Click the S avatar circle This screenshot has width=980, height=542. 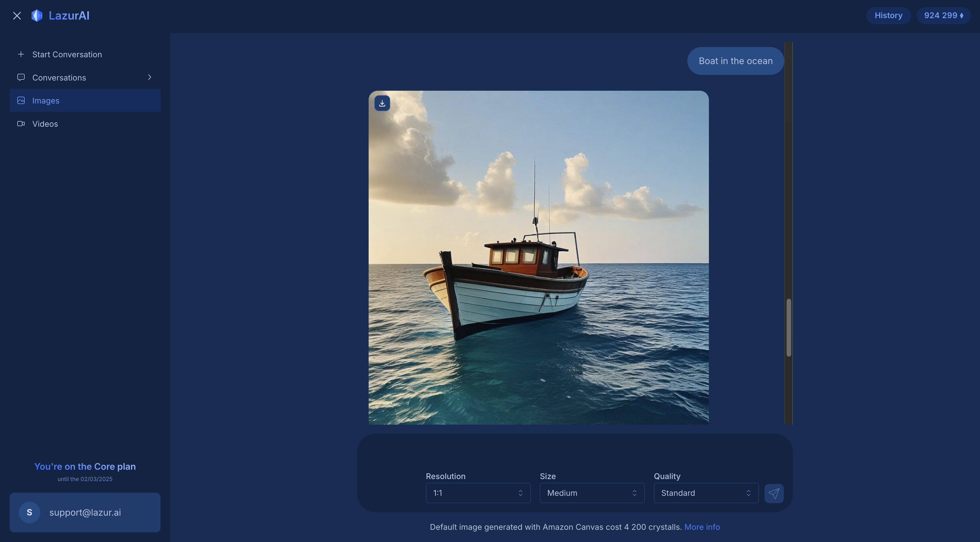pos(29,512)
